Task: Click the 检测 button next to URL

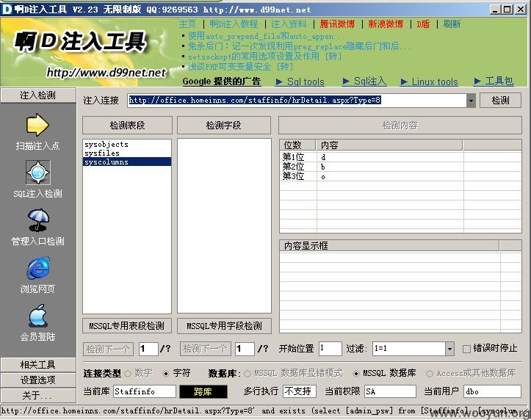Action: [501, 101]
